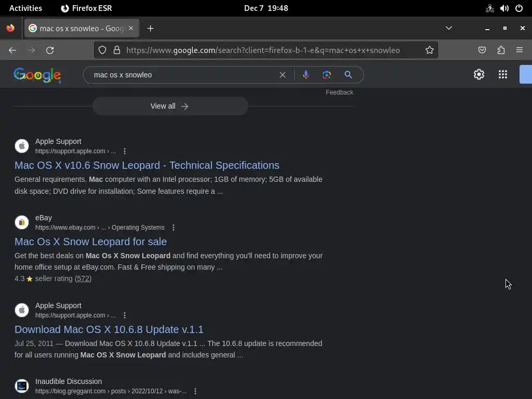Screen dimensions: 532x399
Task: Open the Activities overview
Action: click(x=25, y=8)
